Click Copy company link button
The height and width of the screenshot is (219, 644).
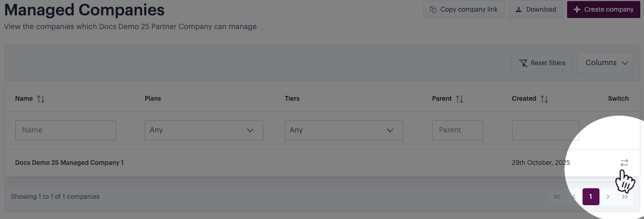[x=464, y=10]
